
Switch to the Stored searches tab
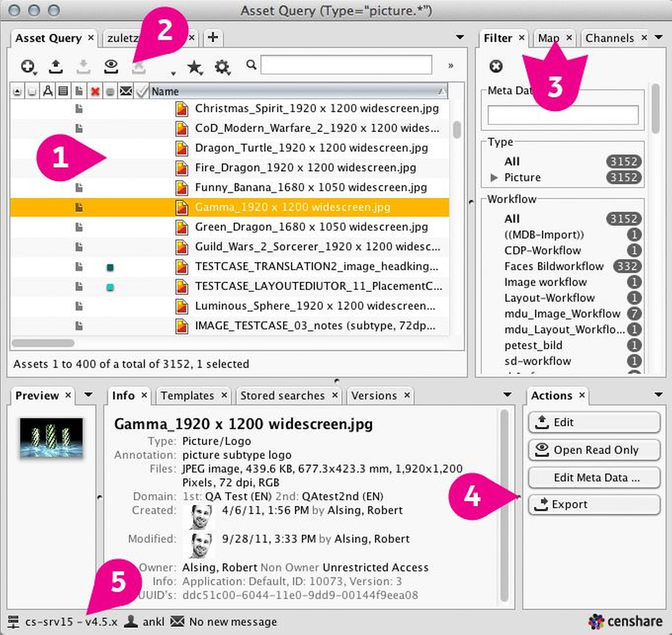283,395
